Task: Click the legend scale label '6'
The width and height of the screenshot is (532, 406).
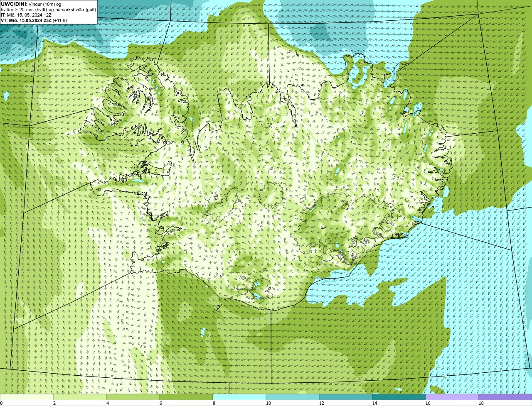Action: 161,403
